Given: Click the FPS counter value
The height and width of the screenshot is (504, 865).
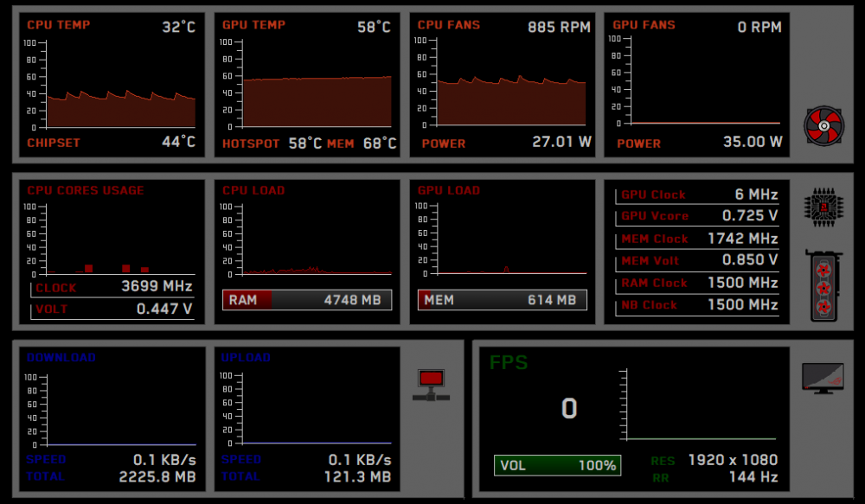Looking at the screenshot, I should (x=568, y=408).
